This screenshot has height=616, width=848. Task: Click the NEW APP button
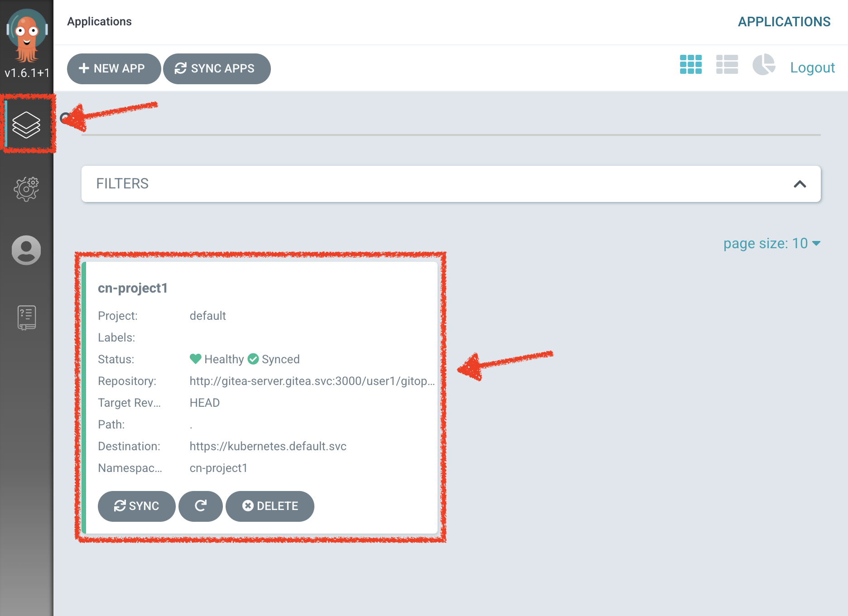click(x=114, y=68)
